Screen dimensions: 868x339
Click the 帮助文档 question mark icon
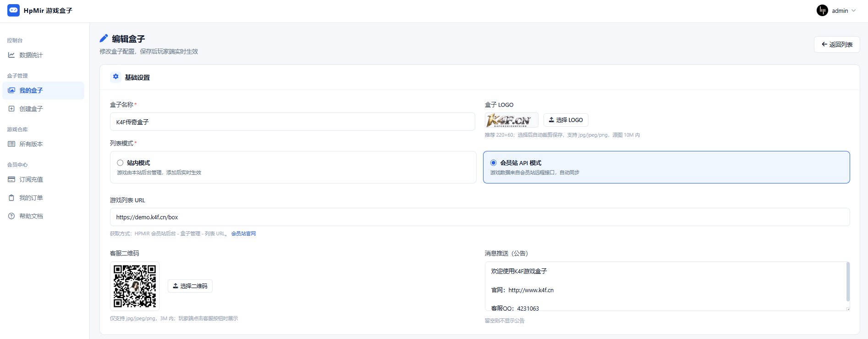click(11, 216)
